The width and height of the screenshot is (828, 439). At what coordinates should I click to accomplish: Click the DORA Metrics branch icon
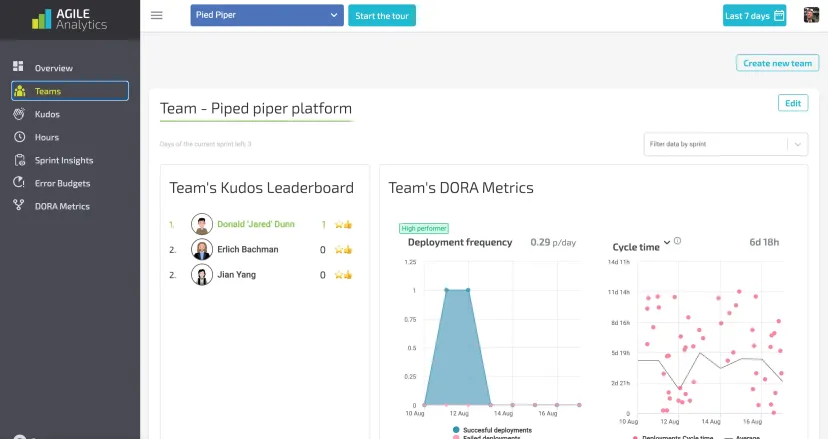(x=18, y=206)
